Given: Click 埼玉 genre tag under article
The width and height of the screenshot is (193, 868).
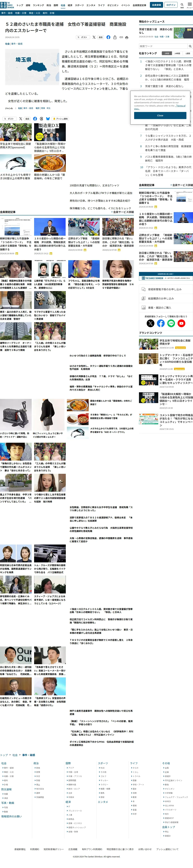Looking at the screenshot, I should [x=48, y=108].
